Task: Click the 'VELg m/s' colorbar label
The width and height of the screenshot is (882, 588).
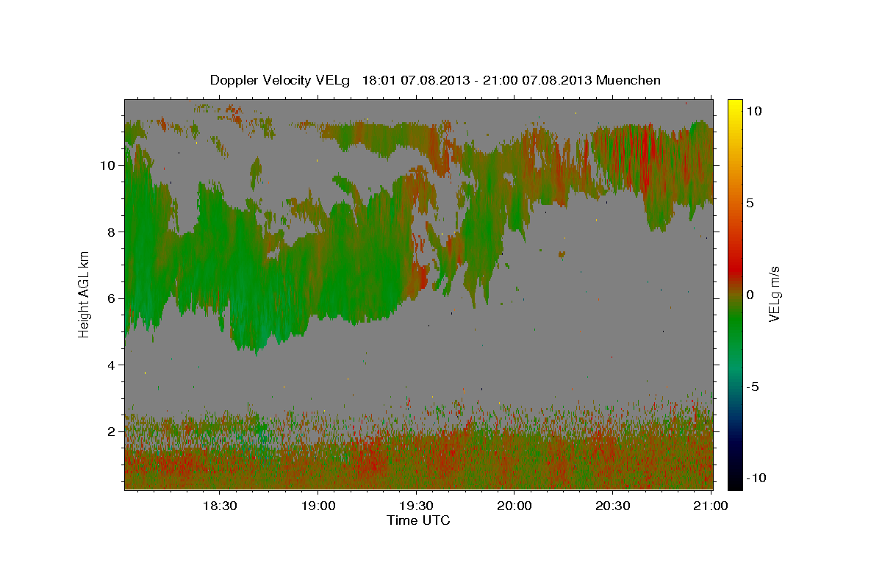Action: 774,294
